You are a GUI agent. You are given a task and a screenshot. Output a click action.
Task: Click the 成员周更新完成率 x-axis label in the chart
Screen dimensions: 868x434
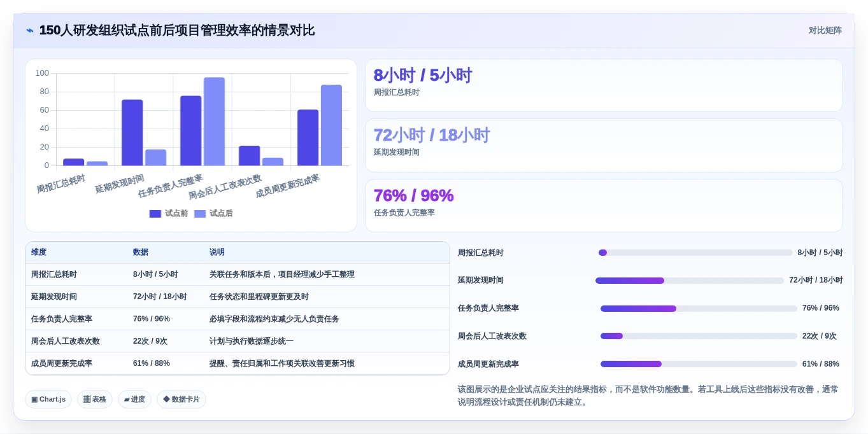287,186
